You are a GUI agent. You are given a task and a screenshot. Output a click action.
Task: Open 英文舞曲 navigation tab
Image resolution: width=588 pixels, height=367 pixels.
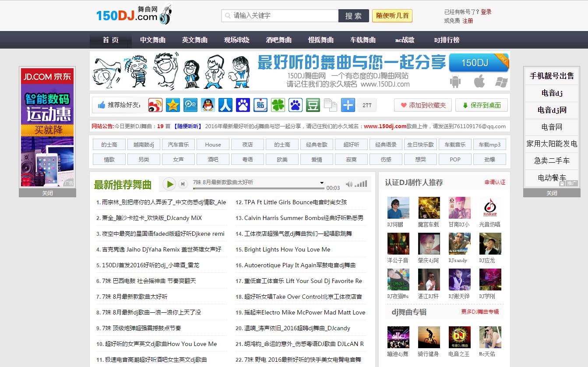coord(195,40)
